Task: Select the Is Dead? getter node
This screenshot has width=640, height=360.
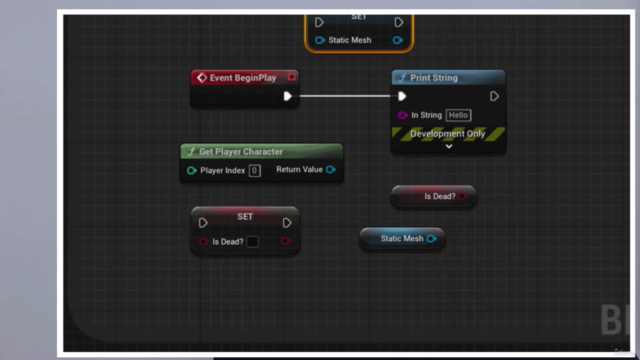Action: click(434, 197)
